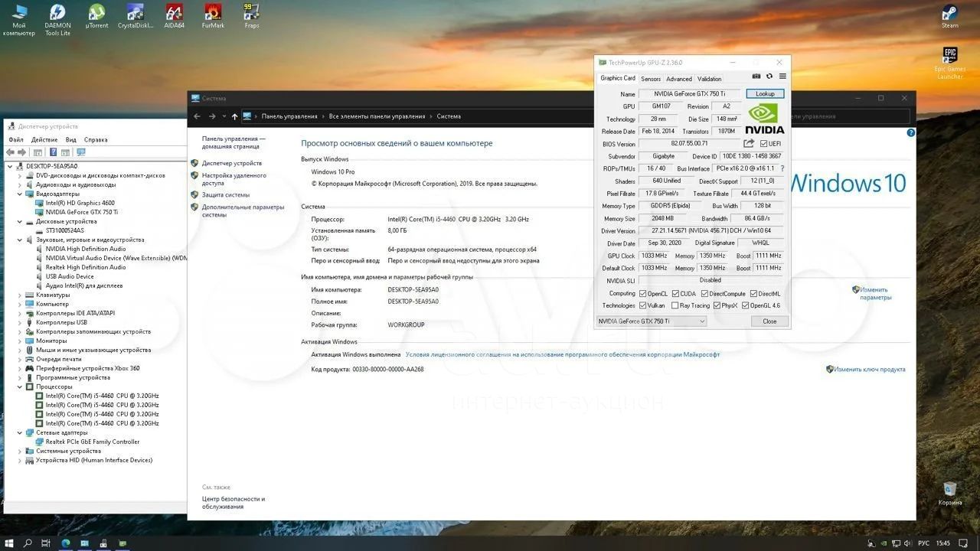Viewport: 980px width, 551px height.
Task: Click the blue help icon in Система window
Action: [911, 132]
